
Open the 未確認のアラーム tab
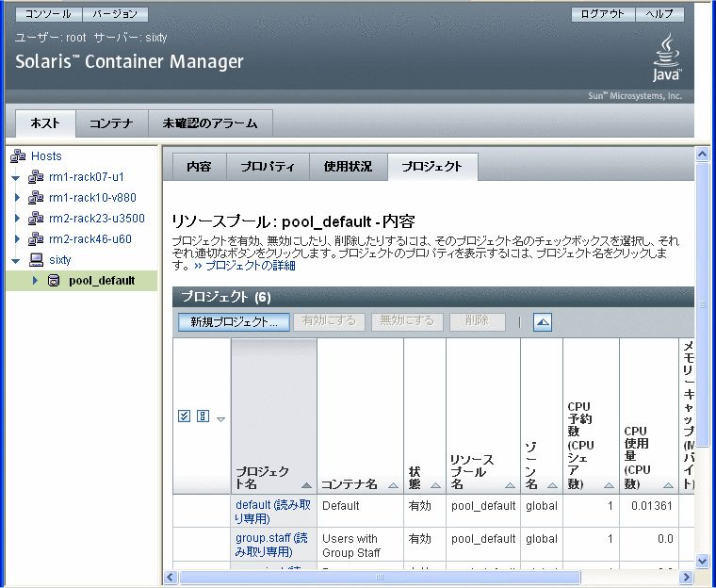pos(210,122)
